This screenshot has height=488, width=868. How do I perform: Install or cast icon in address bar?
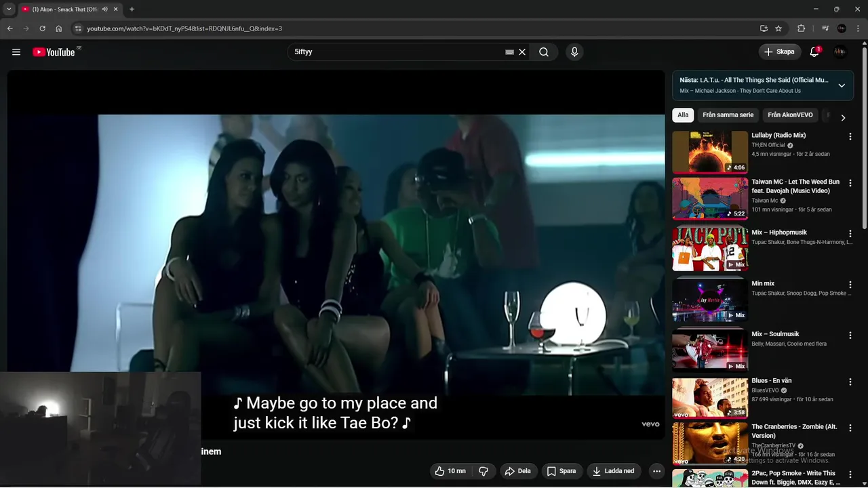coord(764,28)
